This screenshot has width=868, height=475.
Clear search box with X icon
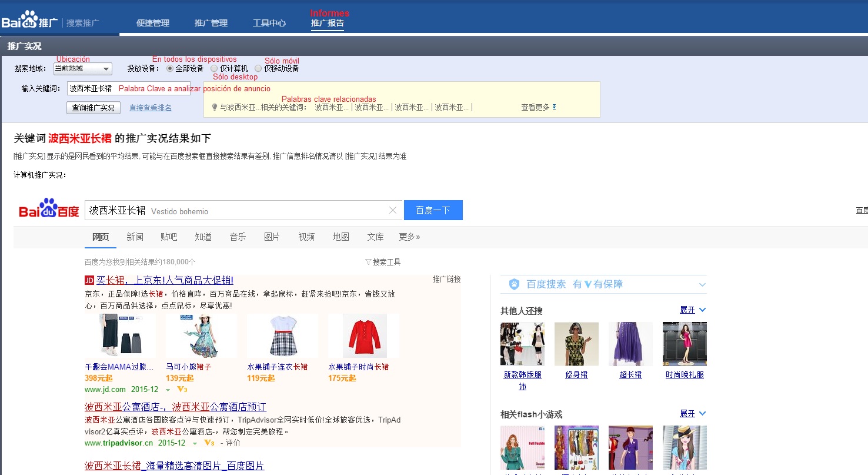(x=393, y=211)
